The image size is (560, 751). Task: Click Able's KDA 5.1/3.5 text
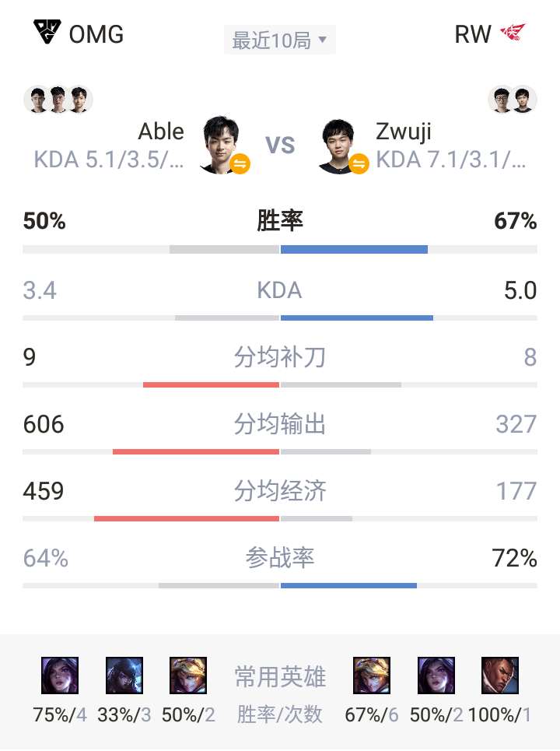[x=109, y=160]
